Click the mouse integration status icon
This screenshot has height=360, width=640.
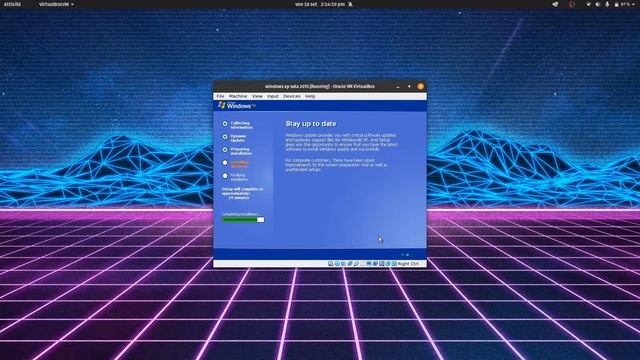coord(388,264)
